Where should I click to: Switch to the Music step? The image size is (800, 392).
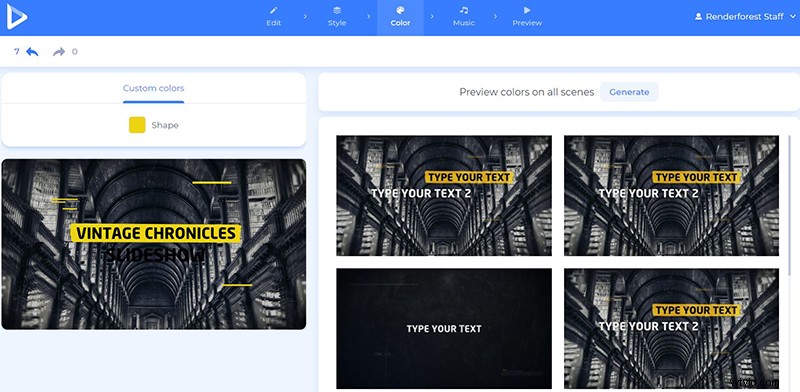[x=464, y=17]
